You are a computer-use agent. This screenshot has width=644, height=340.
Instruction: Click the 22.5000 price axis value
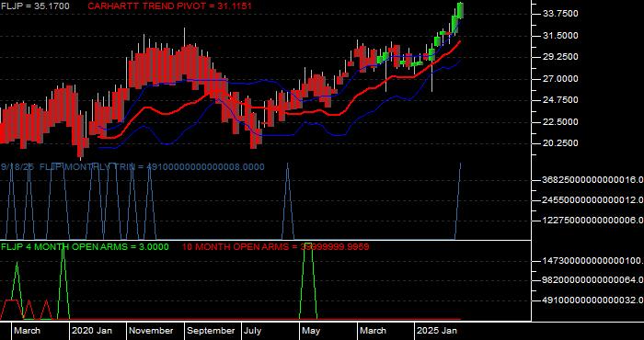(560, 122)
